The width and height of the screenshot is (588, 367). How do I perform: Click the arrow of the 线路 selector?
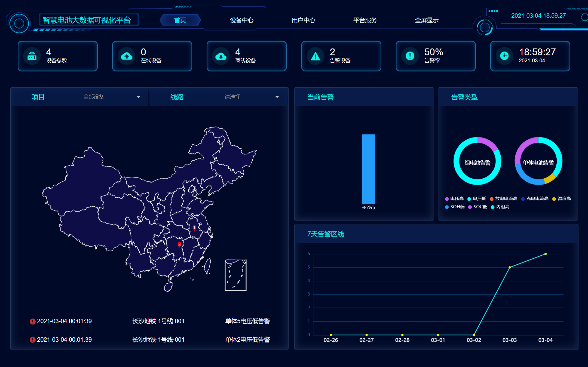pos(277,97)
